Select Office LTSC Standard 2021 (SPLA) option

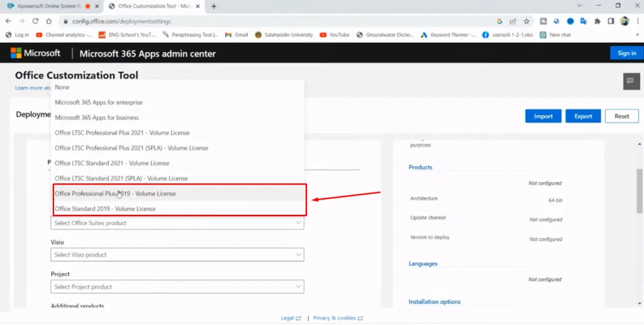pyautogui.click(x=177, y=178)
